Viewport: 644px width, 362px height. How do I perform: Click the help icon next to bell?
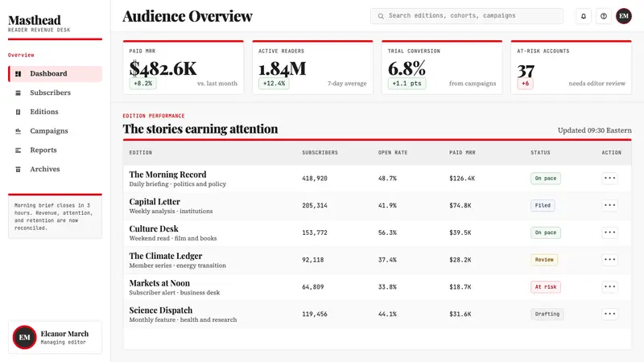click(x=603, y=16)
